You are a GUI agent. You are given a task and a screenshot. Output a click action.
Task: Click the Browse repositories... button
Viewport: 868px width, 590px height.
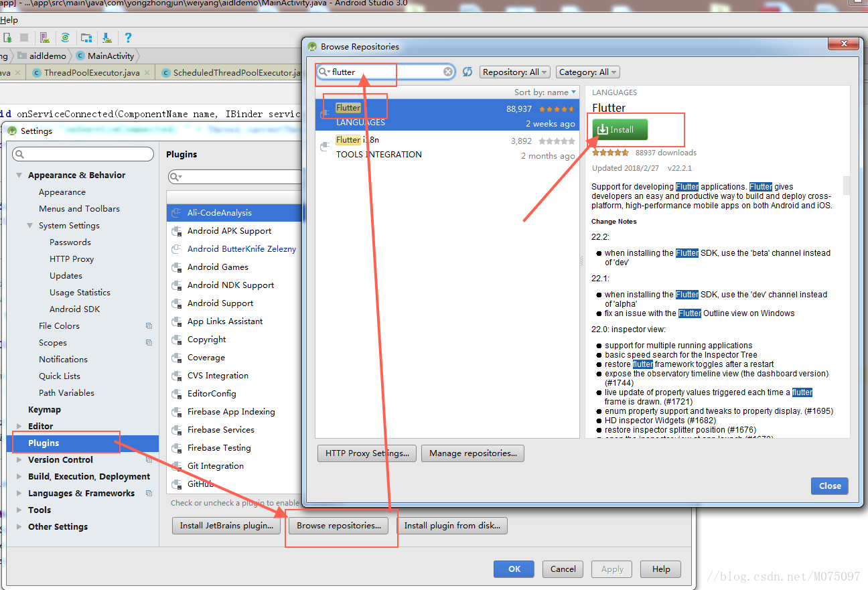[x=338, y=526]
